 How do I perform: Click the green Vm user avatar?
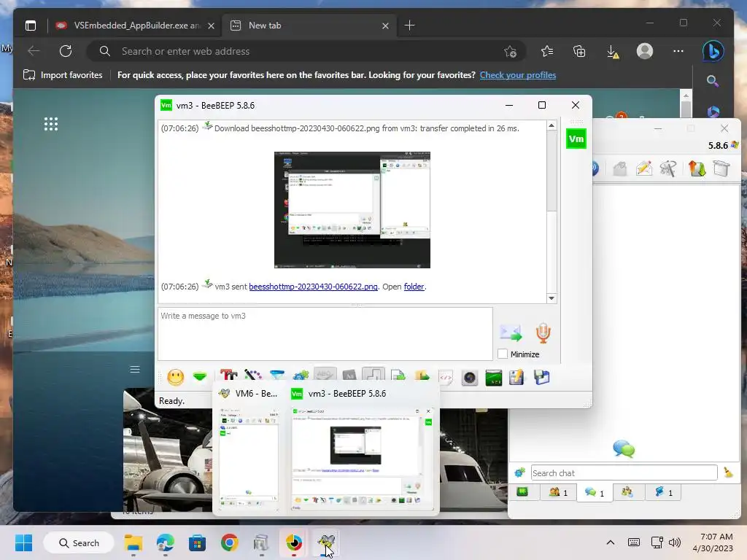pos(576,139)
